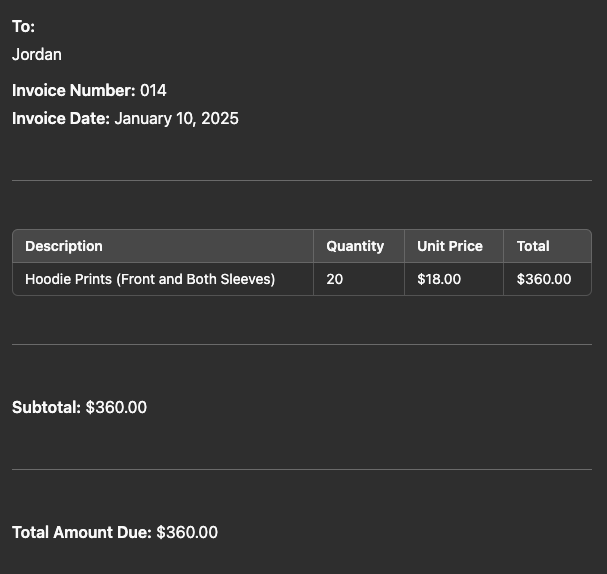Click the unit price cell $18.00
The height and width of the screenshot is (574, 607).
tap(454, 279)
